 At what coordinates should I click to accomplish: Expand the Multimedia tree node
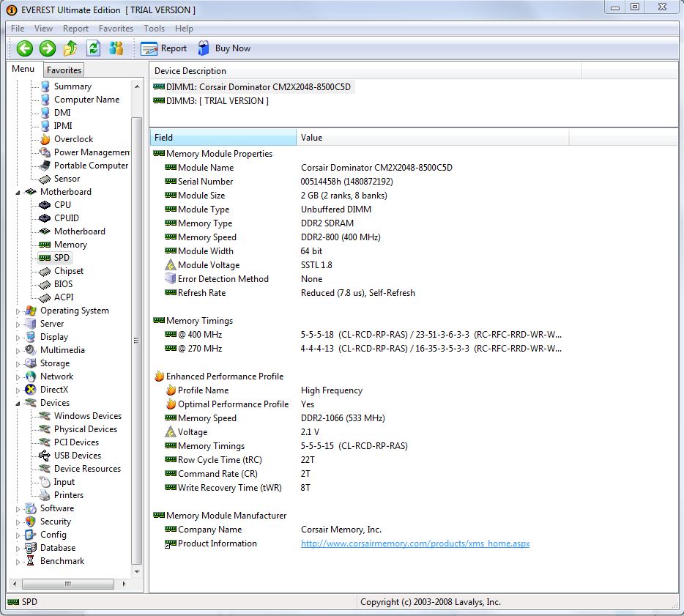click(18, 350)
